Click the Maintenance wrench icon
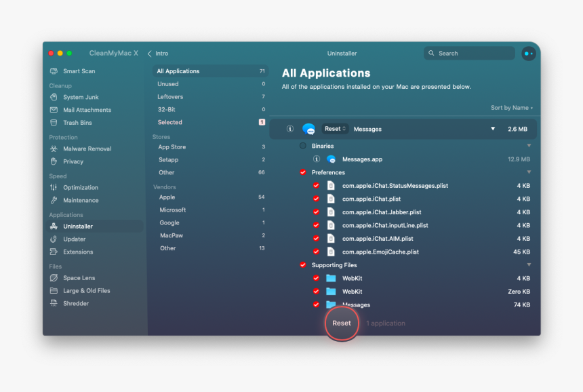This screenshot has width=583, height=392. (54, 200)
